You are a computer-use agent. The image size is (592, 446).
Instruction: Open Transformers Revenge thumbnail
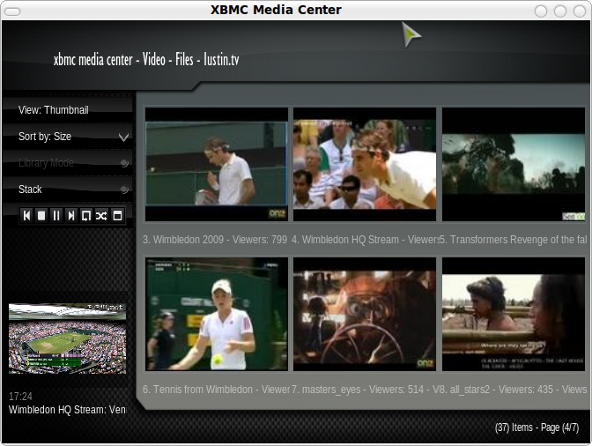click(513, 164)
